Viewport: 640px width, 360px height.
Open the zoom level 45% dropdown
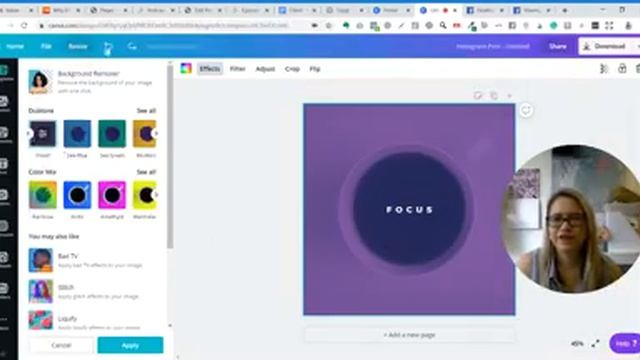[x=577, y=344]
